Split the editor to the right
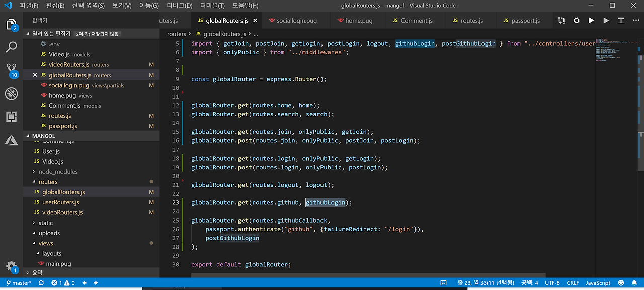Image resolution: width=644 pixels, height=290 pixels. [x=621, y=21]
